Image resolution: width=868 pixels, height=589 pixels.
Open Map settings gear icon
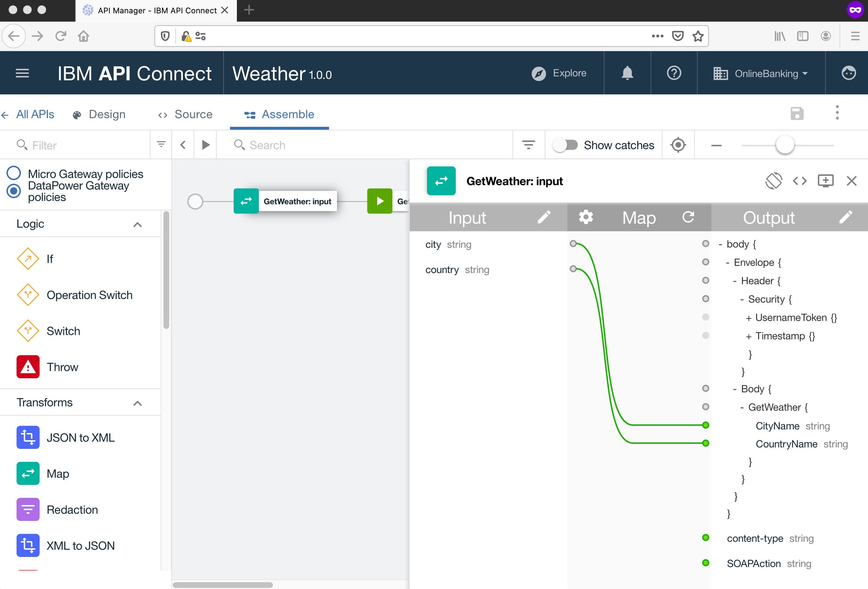pos(586,217)
